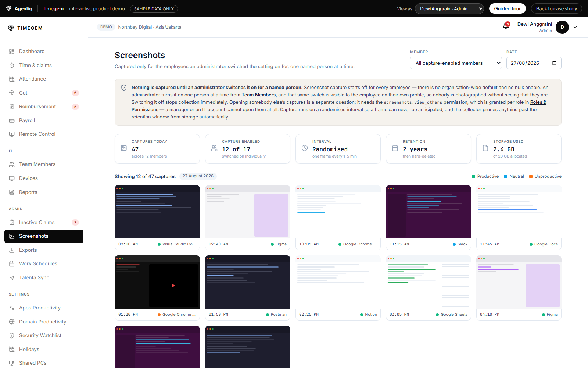This screenshot has height=368, width=588.
Task: Click the Attendance calendar icon
Action: pyautogui.click(x=12, y=79)
